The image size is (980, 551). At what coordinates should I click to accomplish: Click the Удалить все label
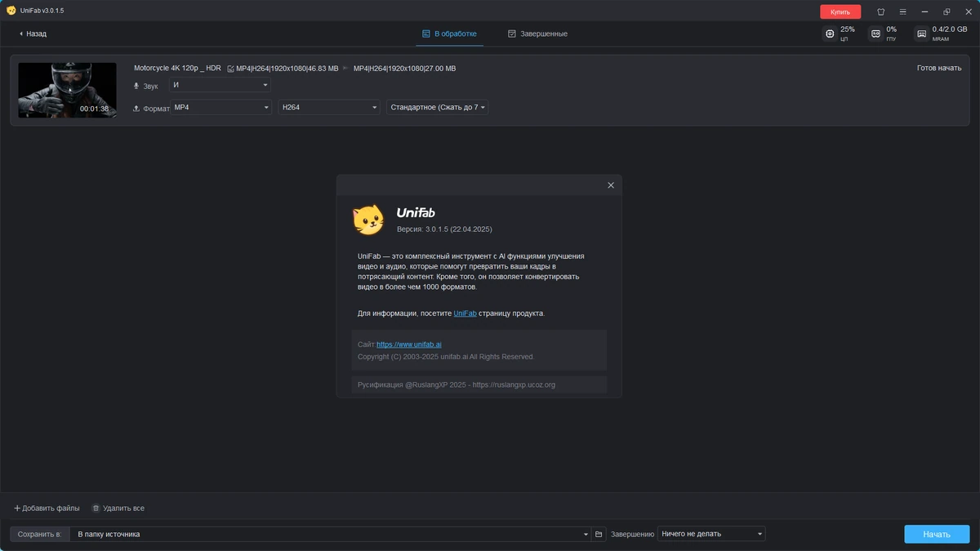point(123,508)
